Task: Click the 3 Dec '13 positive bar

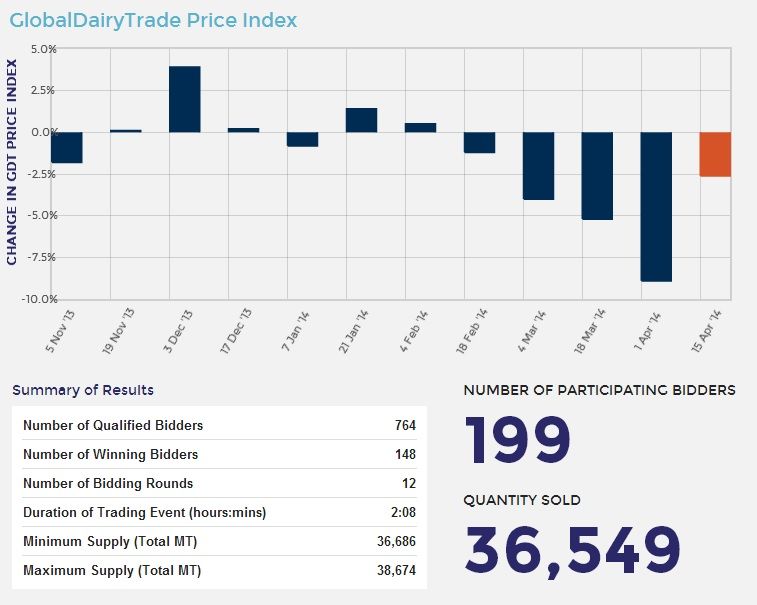Action: (x=184, y=99)
